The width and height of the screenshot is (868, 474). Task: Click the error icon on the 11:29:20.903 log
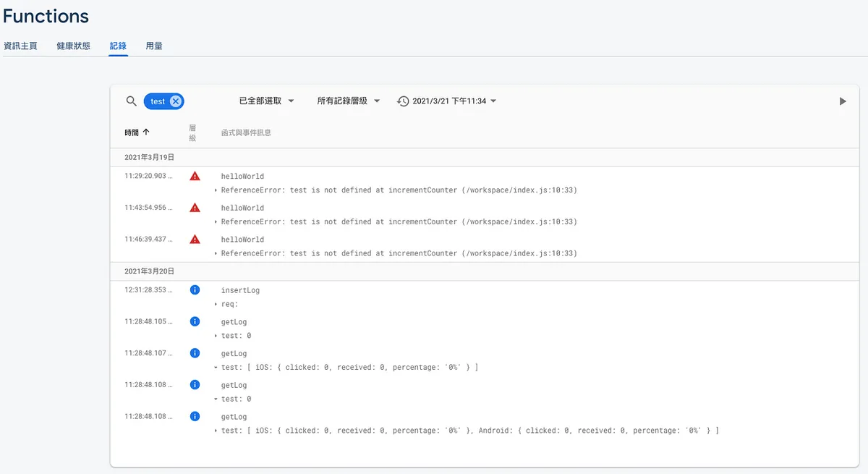tap(195, 176)
